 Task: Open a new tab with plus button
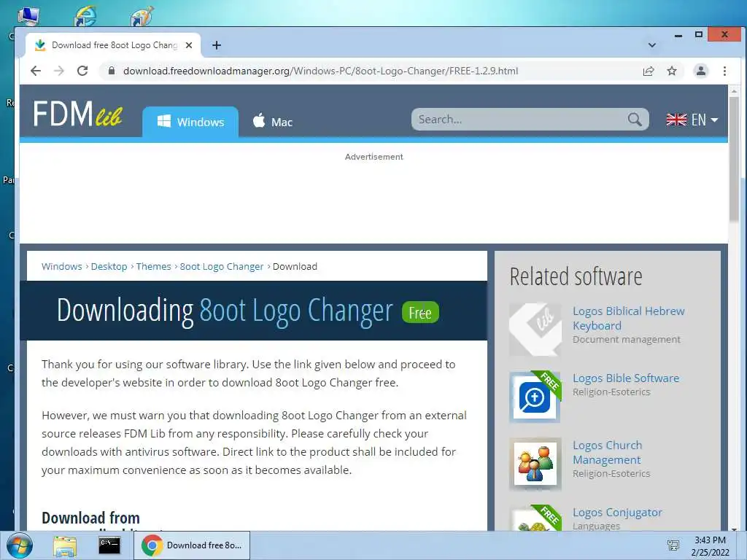pyautogui.click(x=217, y=45)
